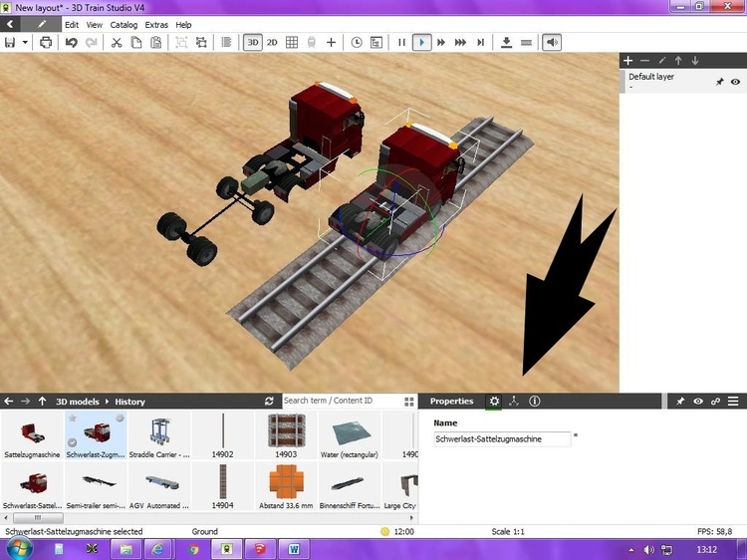
Task: Open the save dropdown arrow
Action: [x=25, y=43]
